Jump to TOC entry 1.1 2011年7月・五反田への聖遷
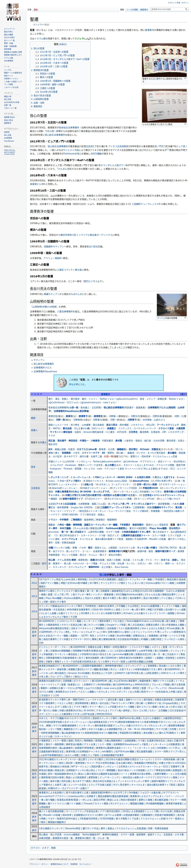 click(x=52, y=52)
